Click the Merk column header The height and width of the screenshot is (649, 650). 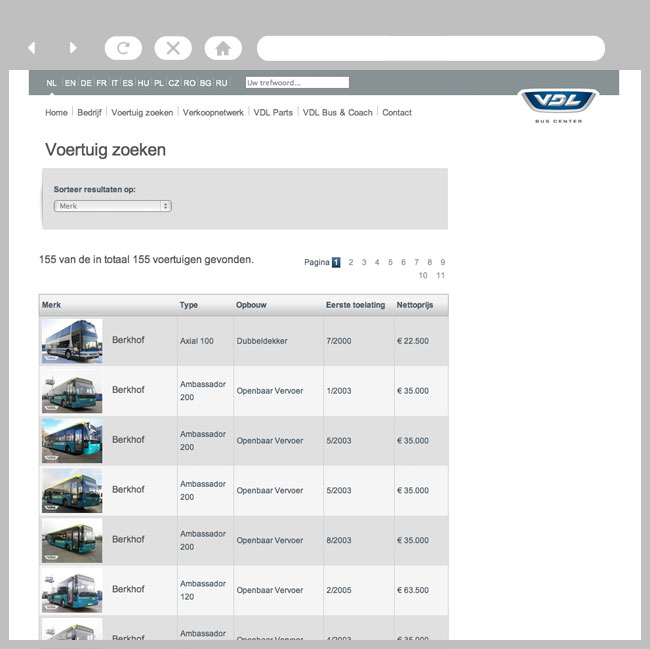click(x=51, y=305)
